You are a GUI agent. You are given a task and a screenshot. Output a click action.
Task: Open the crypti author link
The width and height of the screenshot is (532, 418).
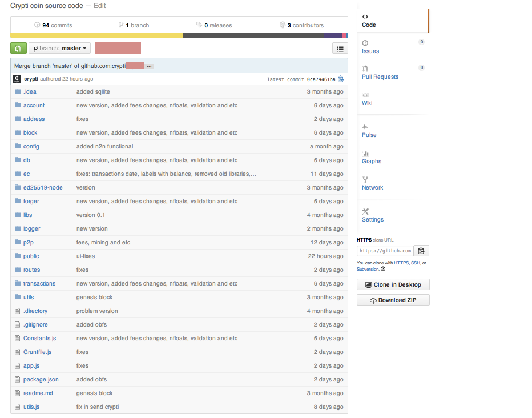pos(31,79)
